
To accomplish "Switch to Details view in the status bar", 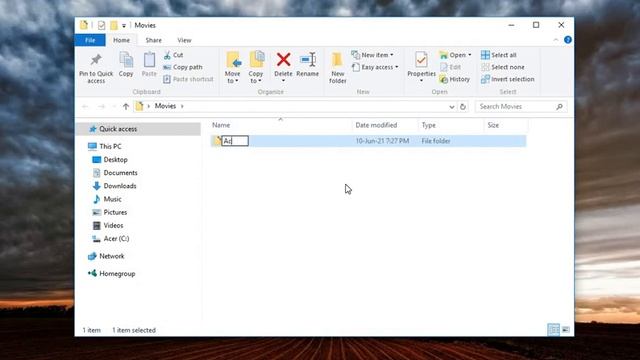I will [553, 329].
